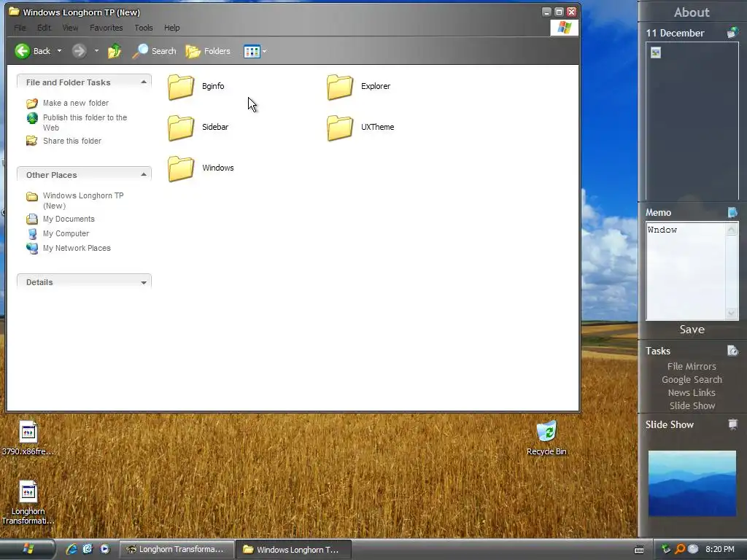Click the Slide Show panel icon
Screen dimensions: 747x560
(732, 424)
